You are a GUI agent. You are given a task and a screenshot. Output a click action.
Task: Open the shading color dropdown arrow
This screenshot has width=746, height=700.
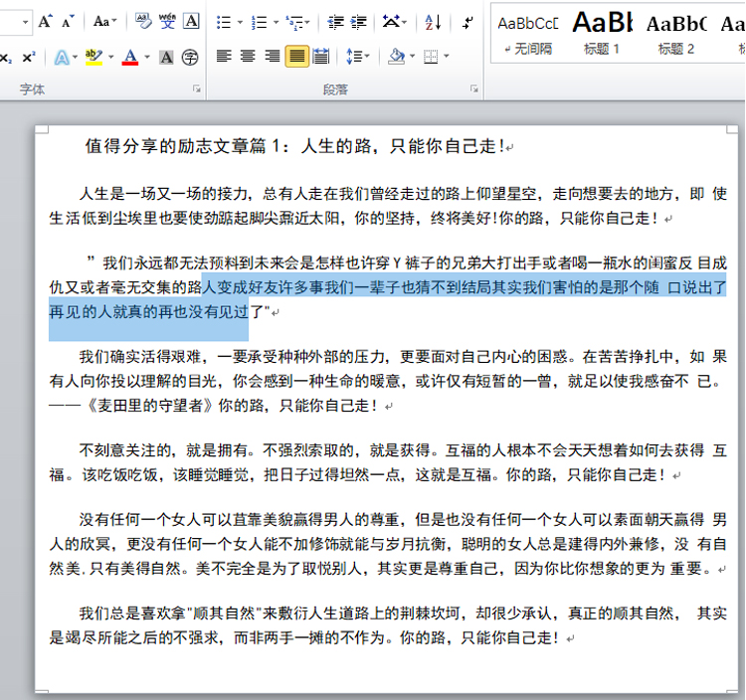[x=412, y=56]
